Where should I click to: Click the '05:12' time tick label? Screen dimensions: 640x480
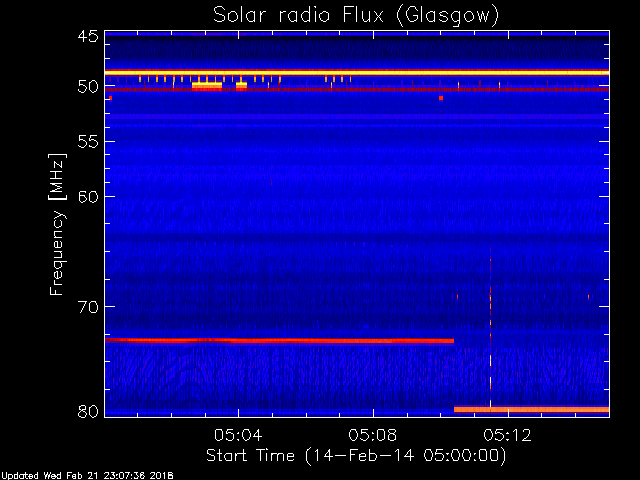(x=507, y=436)
